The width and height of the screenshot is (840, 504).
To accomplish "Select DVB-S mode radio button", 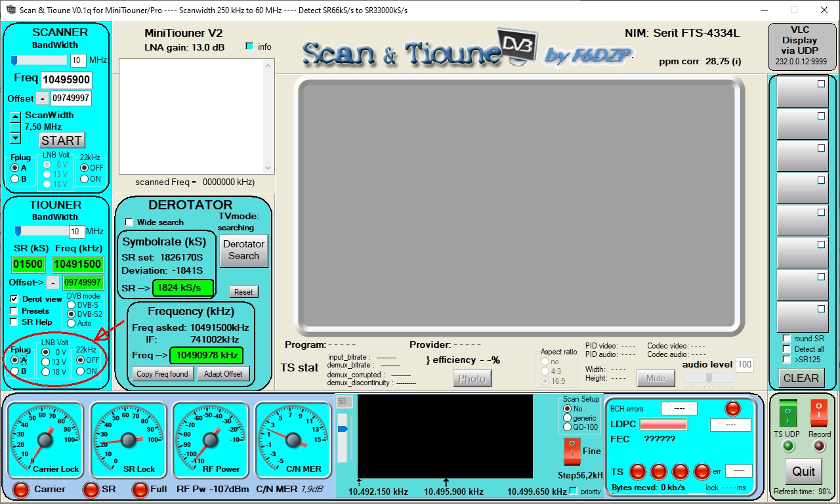I will point(72,305).
